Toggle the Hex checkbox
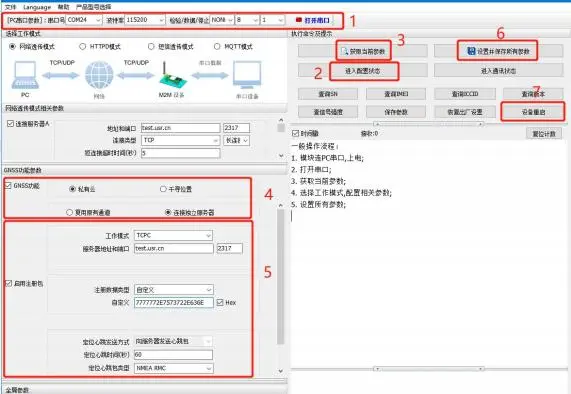571x394 pixels. coord(220,303)
